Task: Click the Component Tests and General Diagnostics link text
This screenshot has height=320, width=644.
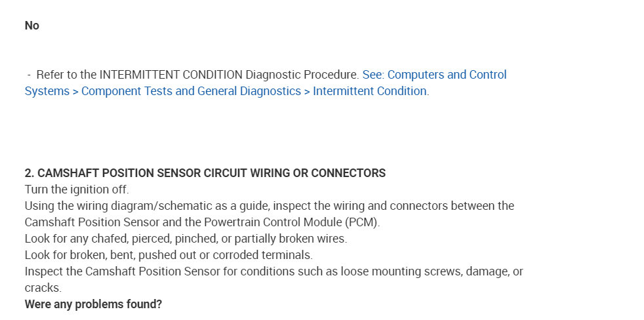Action: click(x=191, y=91)
